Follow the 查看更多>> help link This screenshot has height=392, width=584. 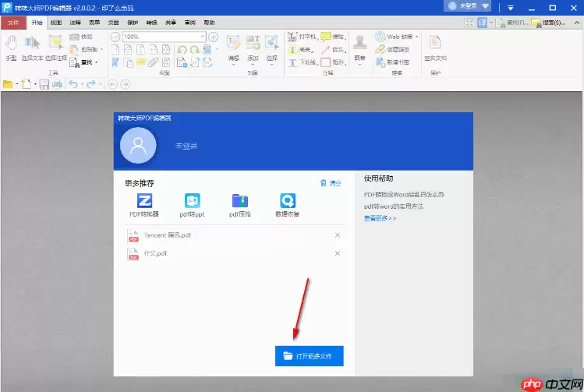[x=380, y=218]
